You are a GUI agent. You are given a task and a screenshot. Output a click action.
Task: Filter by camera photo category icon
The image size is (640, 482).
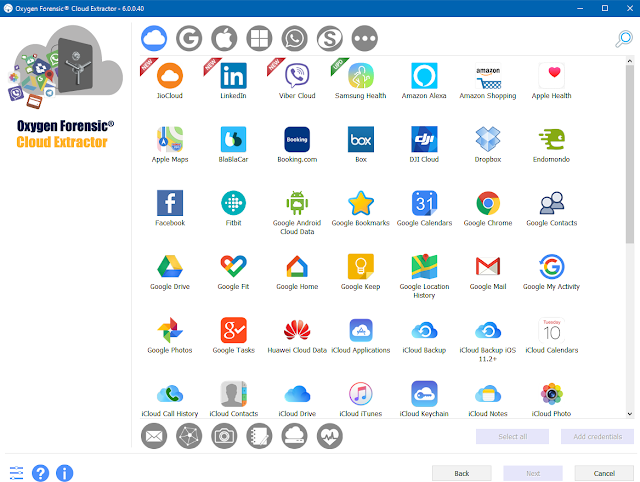pos(224,436)
